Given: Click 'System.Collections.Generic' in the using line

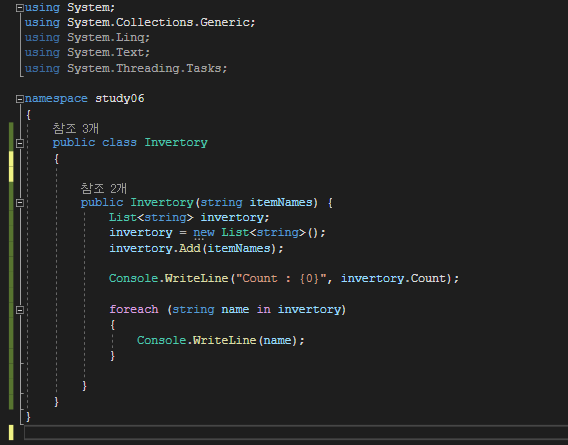Looking at the screenshot, I should point(159,22).
